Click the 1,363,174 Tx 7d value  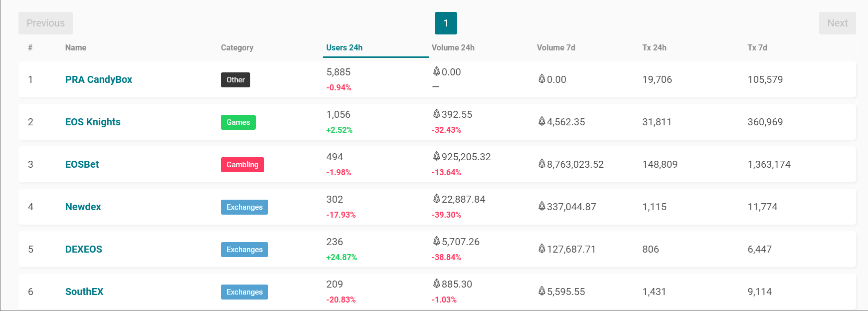coord(769,164)
